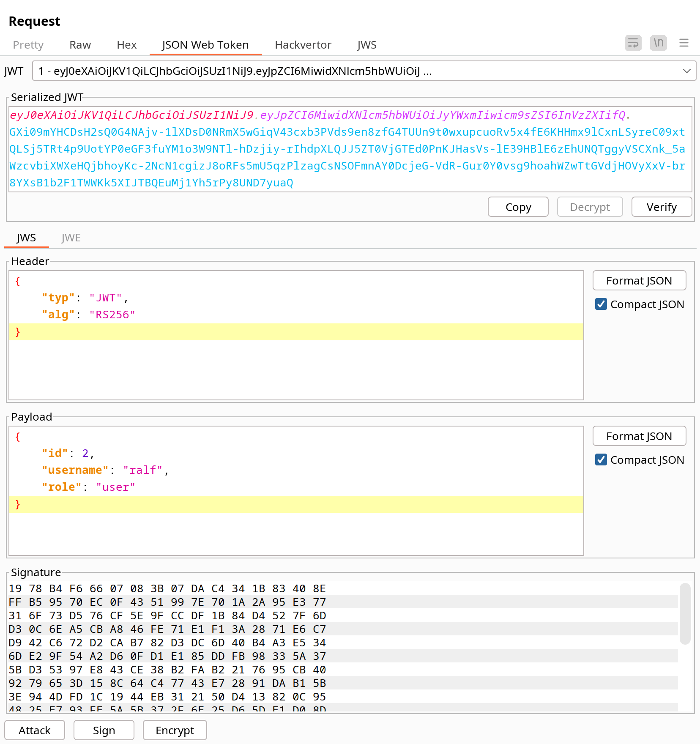This screenshot has height=744, width=700.
Task: Expand the JWT selection dropdown
Action: coord(686,71)
